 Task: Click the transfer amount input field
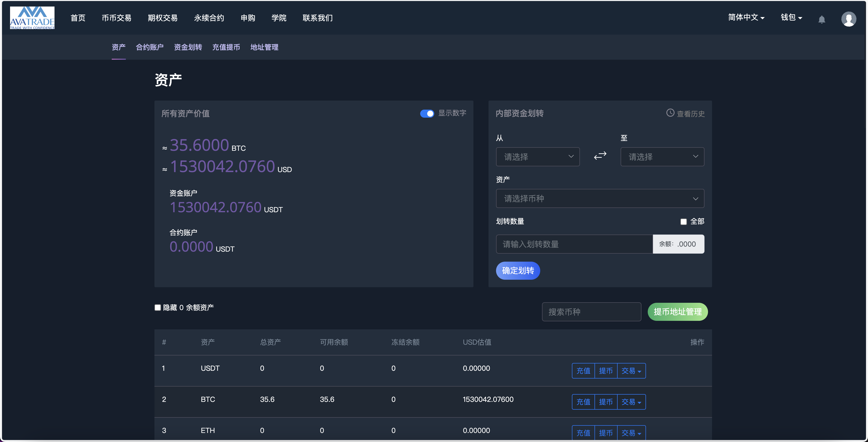pos(574,244)
